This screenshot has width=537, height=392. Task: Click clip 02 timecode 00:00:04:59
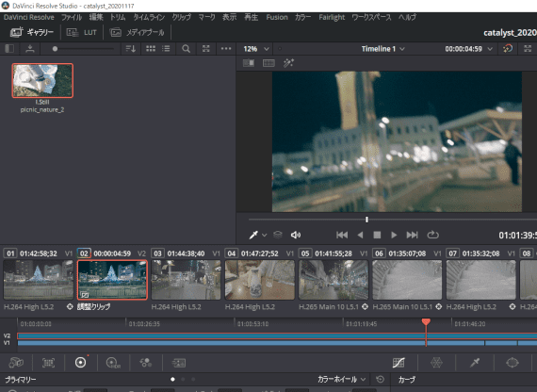point(112,253)
